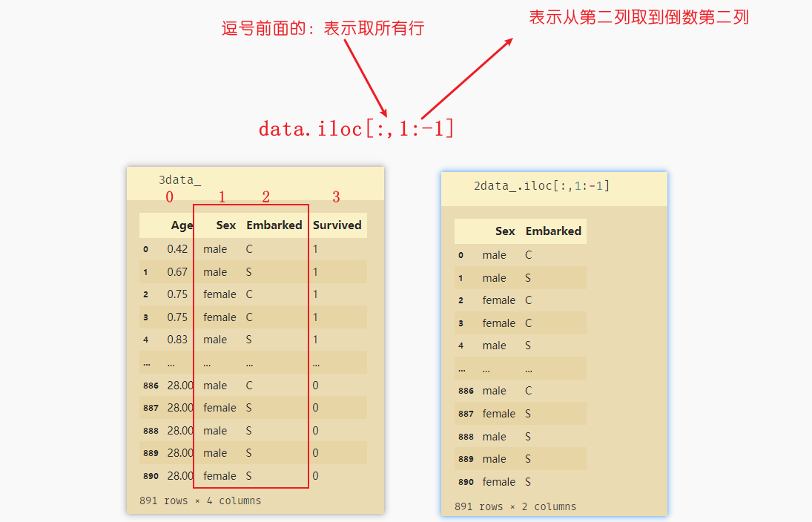Screen dimensions: 812x522
Task: Click the "891 rows × 4 columns" summary
Action: click(200, 500)
